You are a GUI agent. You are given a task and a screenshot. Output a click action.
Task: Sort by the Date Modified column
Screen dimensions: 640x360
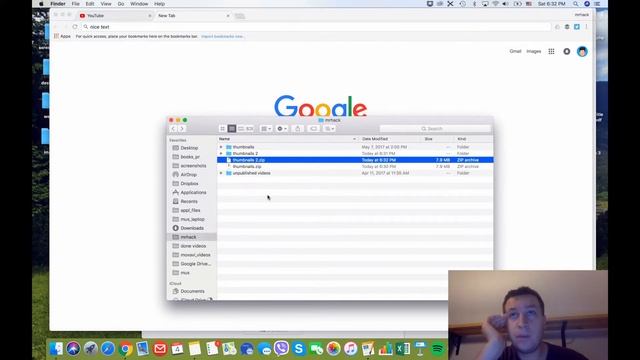pos(390,139)
